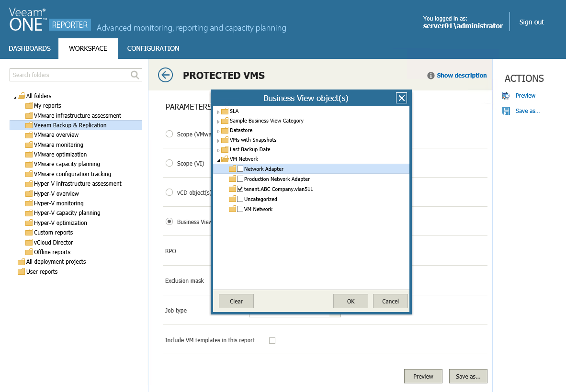Check the Production Network Adapter checkbox
This screenshot has height=392, width=566.
240,179
